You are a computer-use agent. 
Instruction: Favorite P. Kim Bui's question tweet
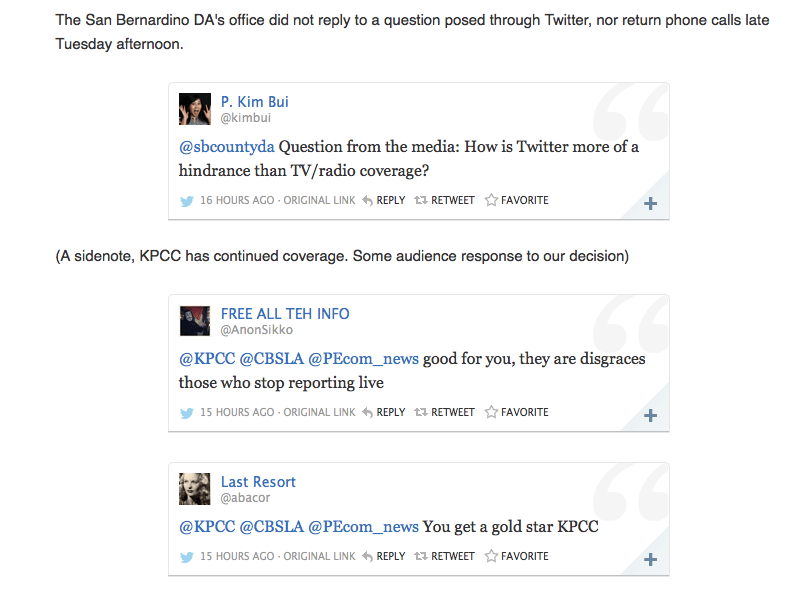[x=517, y=200]
